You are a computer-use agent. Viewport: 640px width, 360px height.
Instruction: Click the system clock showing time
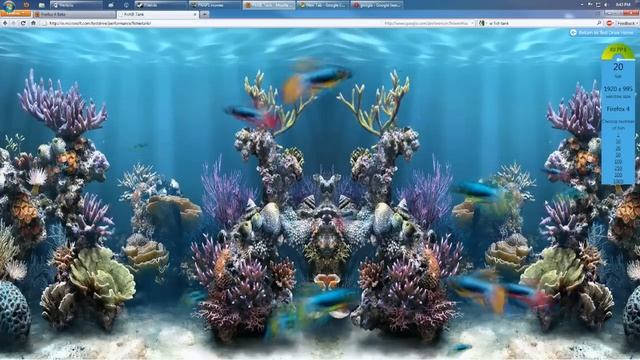tap(623, 4)
